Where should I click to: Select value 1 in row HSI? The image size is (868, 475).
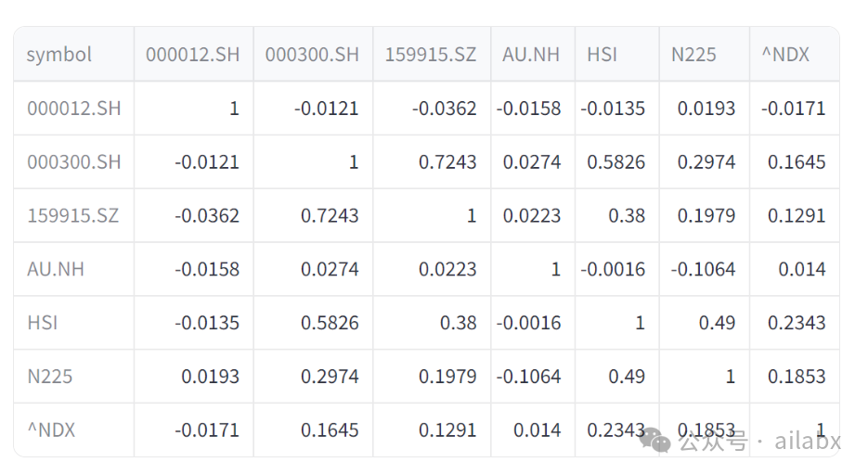click(640, 323)
